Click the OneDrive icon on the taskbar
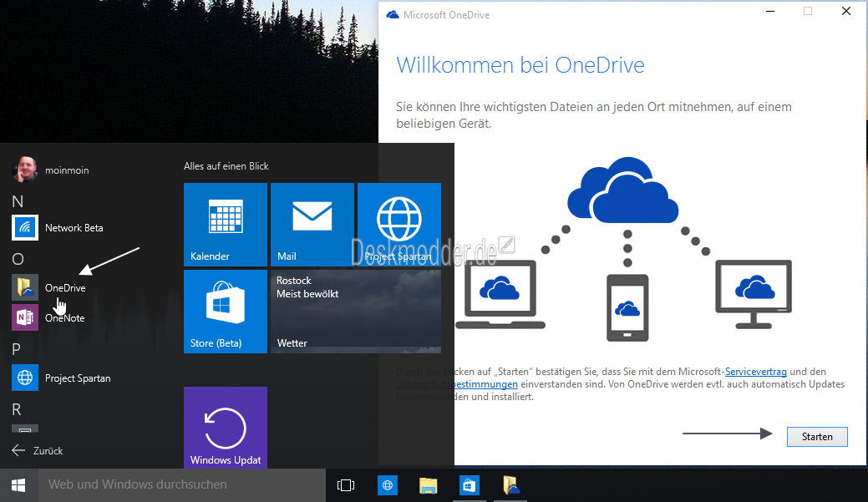The height and width of the screenshot is (502, 868). [510, 485]
